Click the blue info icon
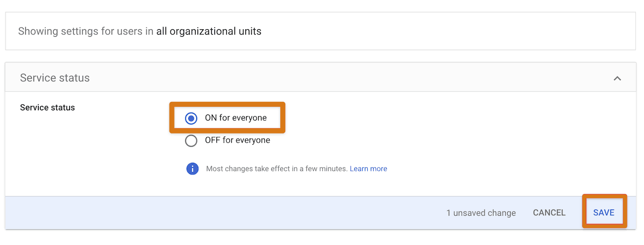Viewport: 644px width, 245px height. (x=192, y=169)
